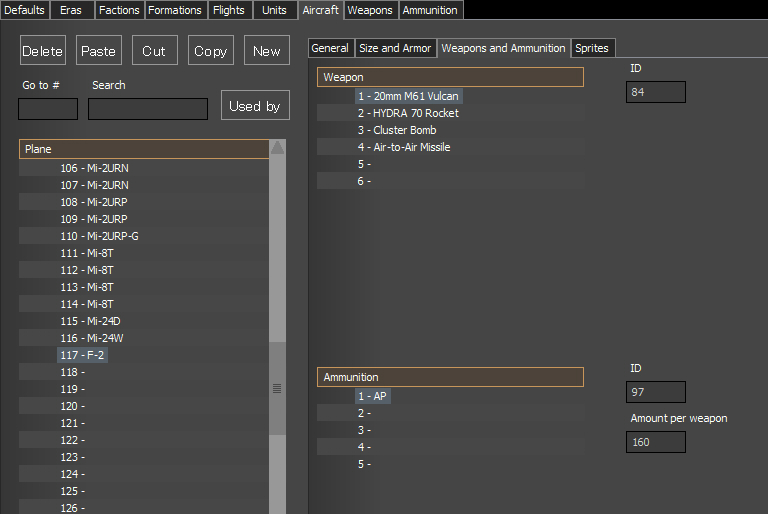The width and height of the screenshot is (768, 514).
Task: Go to the Formations tab
Action: pos(175,10)
